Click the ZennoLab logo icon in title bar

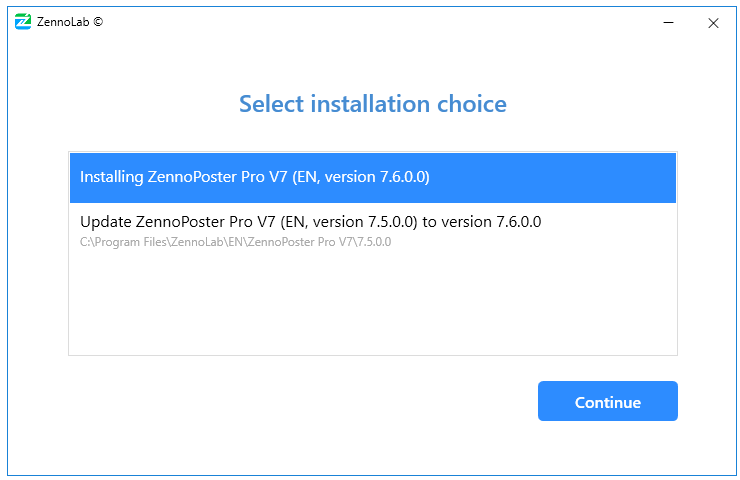coord(22,22)
